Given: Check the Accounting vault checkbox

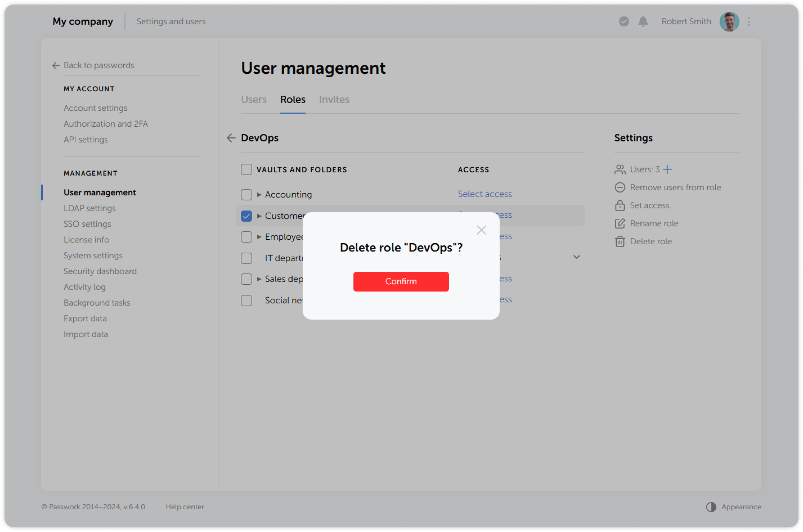Looking at the screenshot, I should (246, 195).
